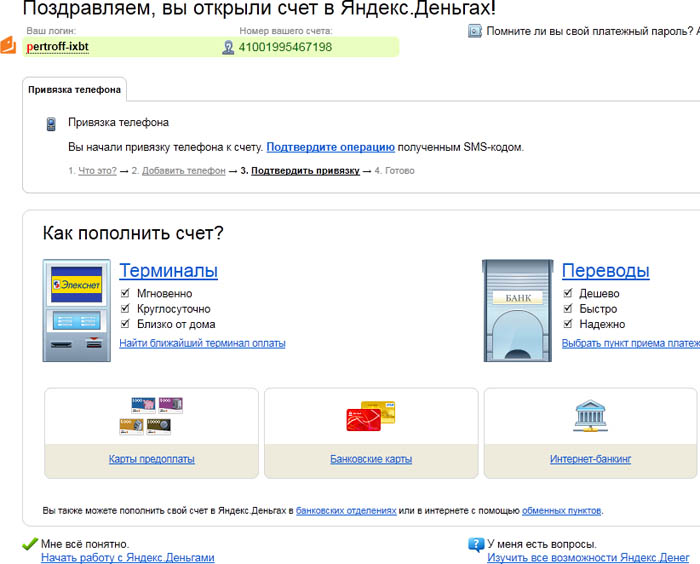700x564 pixels.
Task: Click the Ваш логин label
Action: (x=51, y=31)
